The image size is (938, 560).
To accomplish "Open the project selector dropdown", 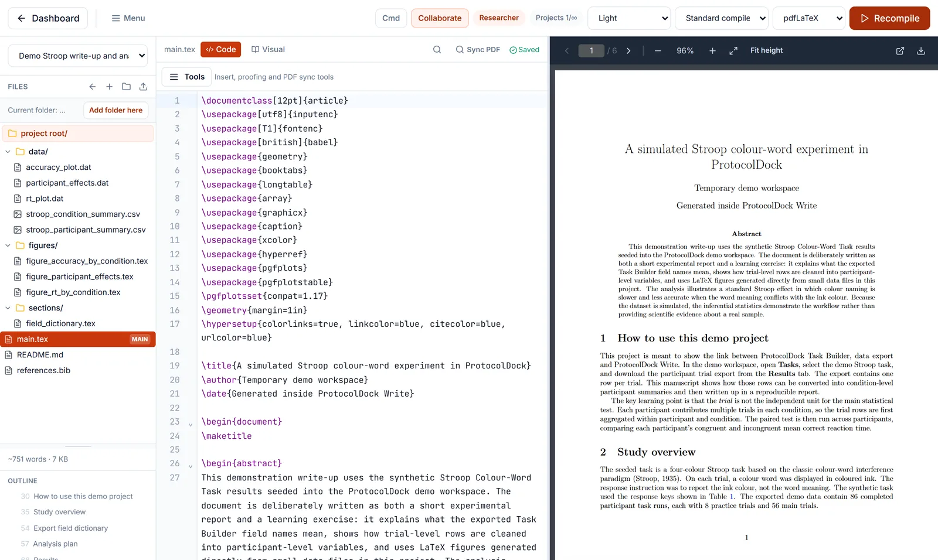I will coord(78,56).
